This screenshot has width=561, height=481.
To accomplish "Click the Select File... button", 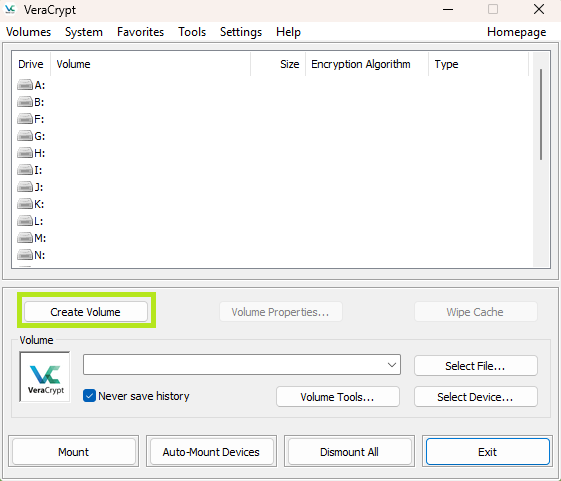I will click(x=475, y=366).
